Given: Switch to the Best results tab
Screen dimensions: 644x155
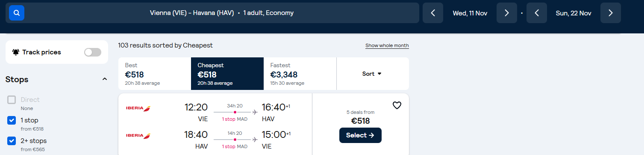Looking at the screenshot, I should click(x=155, y=74).
